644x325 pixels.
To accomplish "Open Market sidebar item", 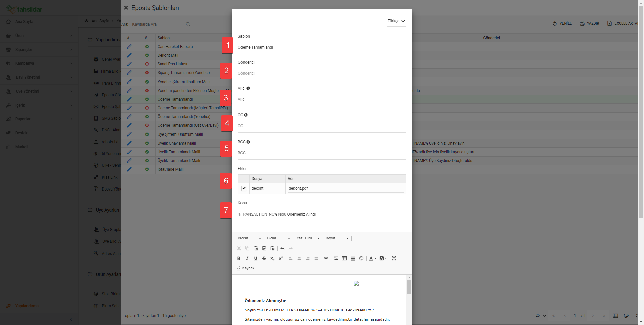I will (39, 147).
